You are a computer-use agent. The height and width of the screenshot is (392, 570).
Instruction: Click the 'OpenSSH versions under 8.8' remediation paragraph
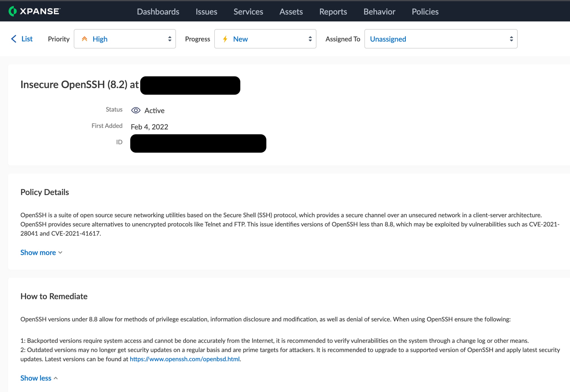pos(266,319)
